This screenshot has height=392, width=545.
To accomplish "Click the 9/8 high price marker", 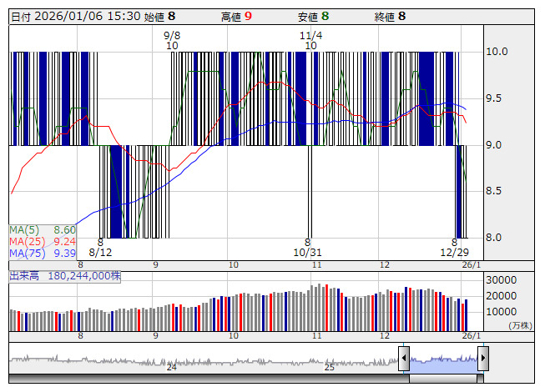I will (172, 36).
